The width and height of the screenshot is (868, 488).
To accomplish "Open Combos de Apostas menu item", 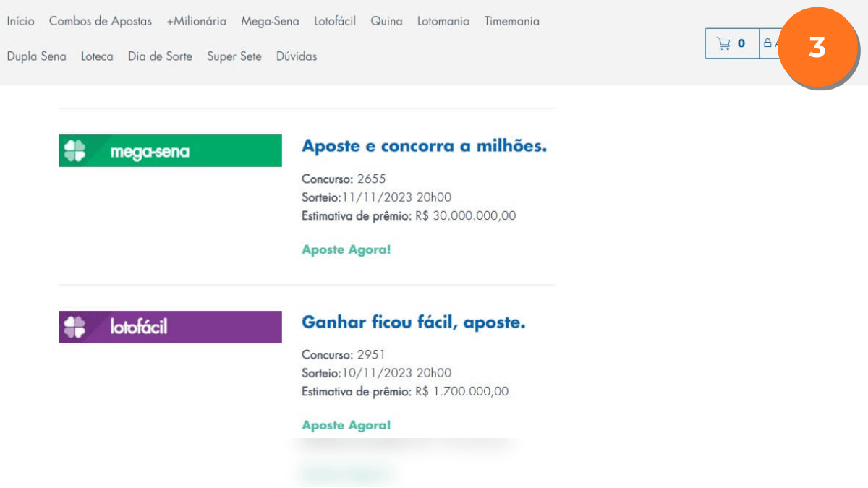I will 101,22.
